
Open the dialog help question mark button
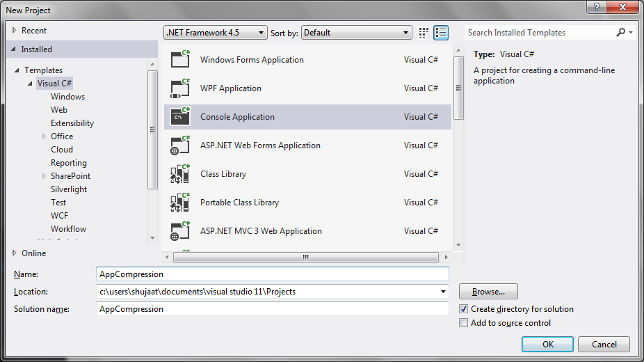(x=597, y=7)
